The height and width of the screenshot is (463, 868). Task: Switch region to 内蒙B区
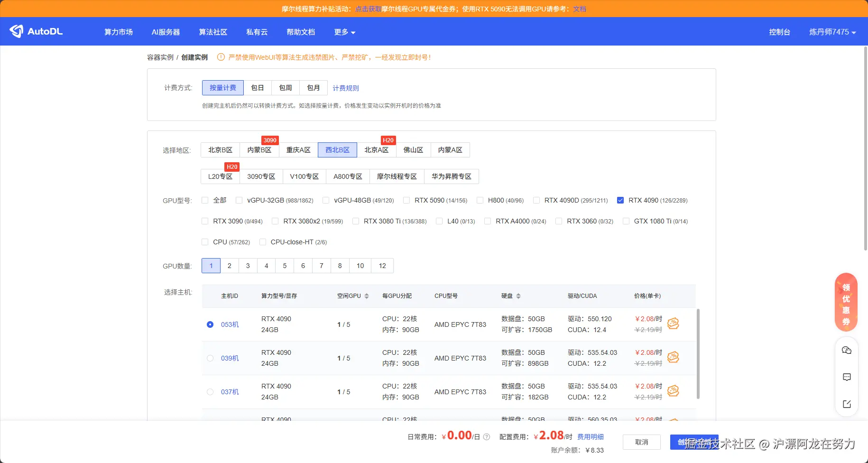pos(259,150)
